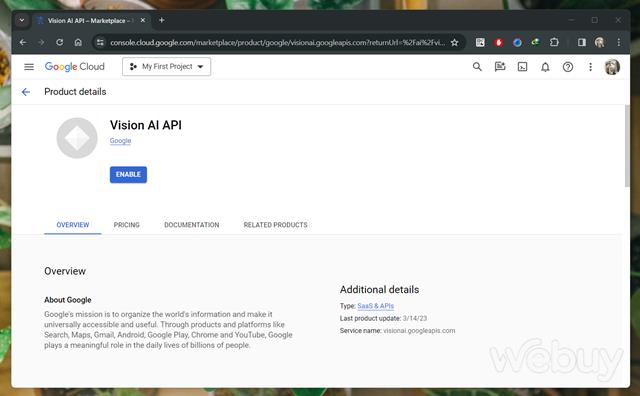640x396 pixels.
Task: Open the My First Project selector
Action: pyautogui.click(x=167, y=67)
